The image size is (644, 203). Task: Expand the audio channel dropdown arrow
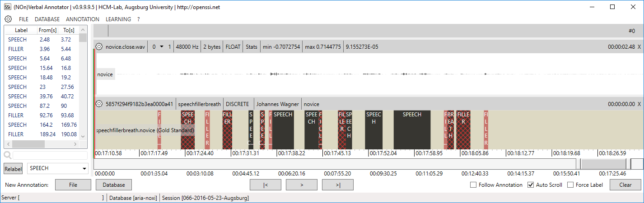pyautogui.click(x=162, y=47)
